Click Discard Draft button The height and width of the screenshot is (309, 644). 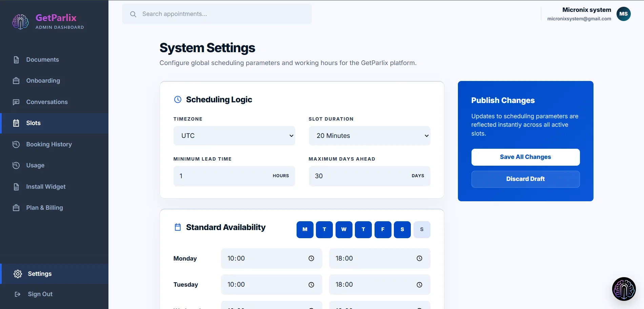pos(525,179)
